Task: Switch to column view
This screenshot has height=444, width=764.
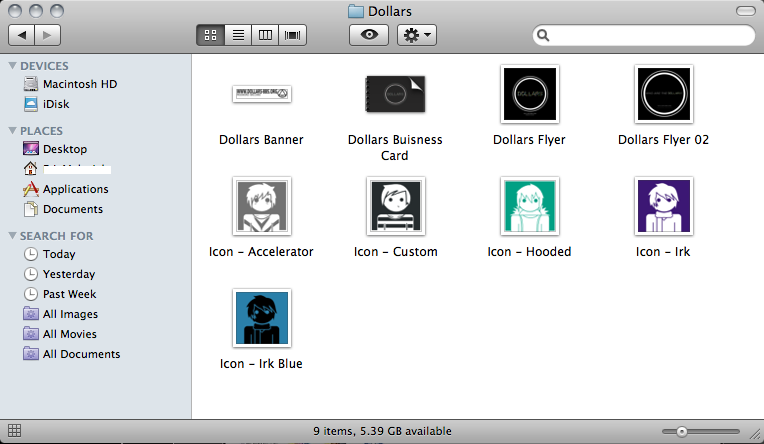Action: (266, 35)
